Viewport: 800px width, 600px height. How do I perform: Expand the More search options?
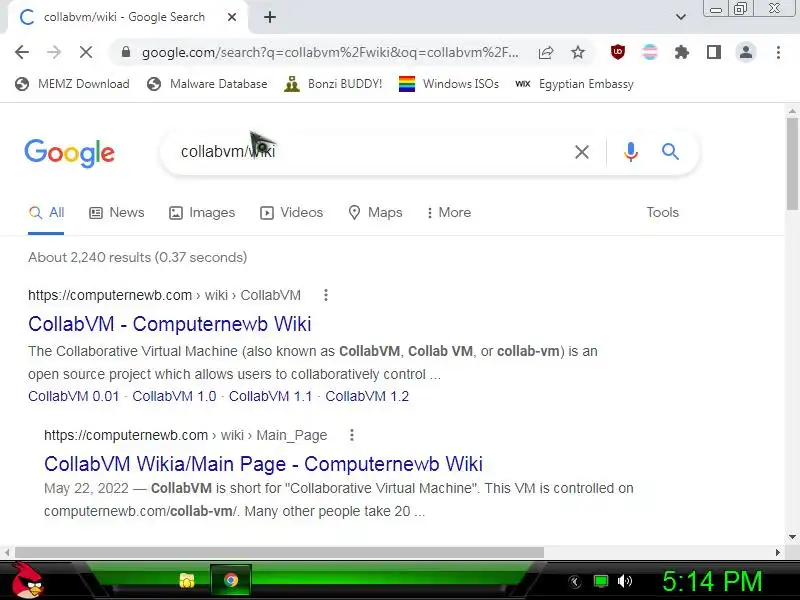click(x=449, y=213)
